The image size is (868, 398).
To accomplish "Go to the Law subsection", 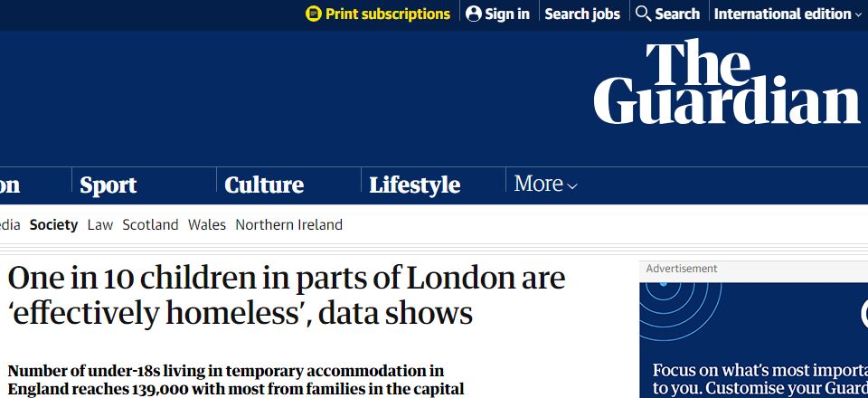I will [x=100, y=225].
